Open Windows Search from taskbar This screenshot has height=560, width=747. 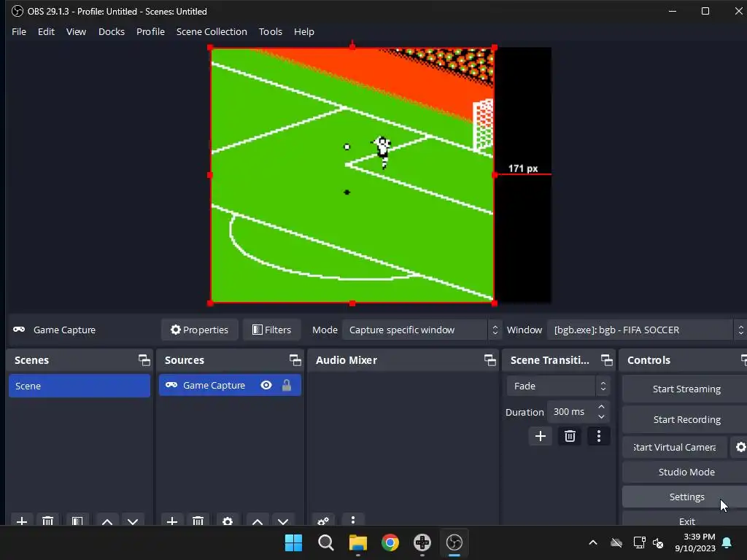tap(326, 542)
